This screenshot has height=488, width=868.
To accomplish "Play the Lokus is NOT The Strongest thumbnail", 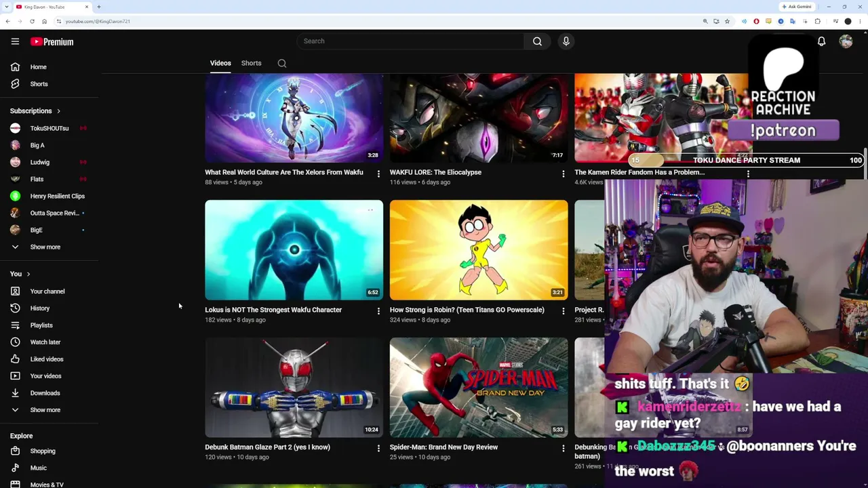I will [294, 250].
